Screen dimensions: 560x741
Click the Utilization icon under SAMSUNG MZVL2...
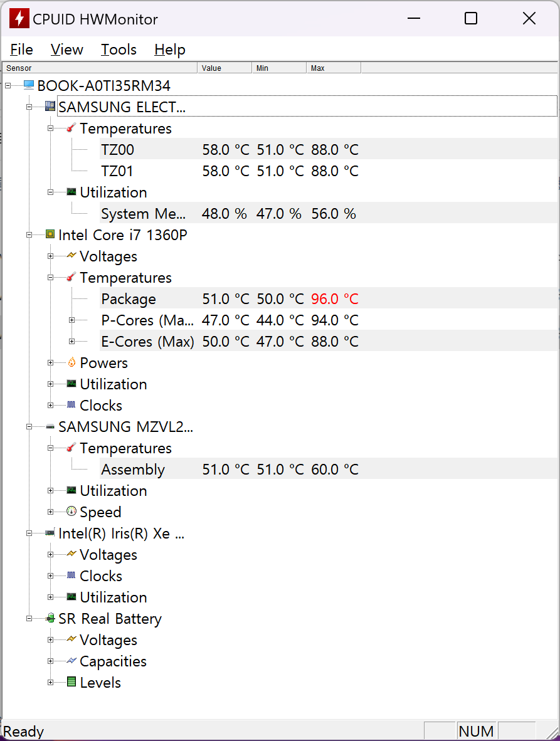pyautogui.click(x=71, y=490)
